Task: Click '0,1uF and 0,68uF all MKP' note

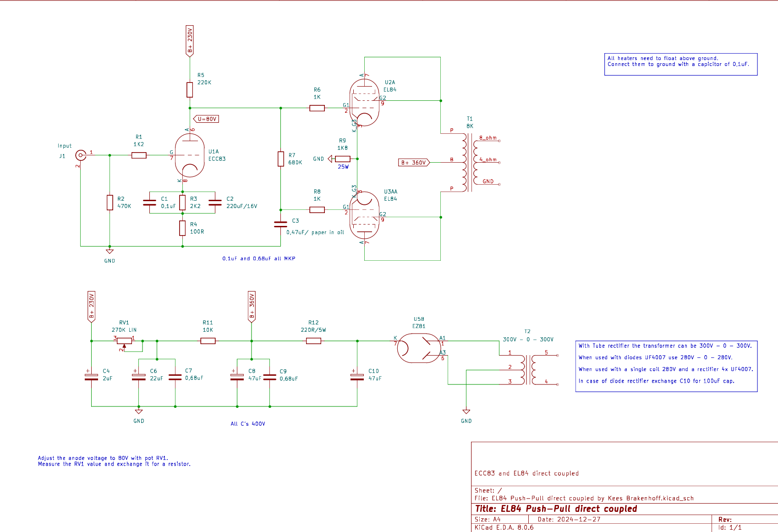Action: [x=259, y=259]
